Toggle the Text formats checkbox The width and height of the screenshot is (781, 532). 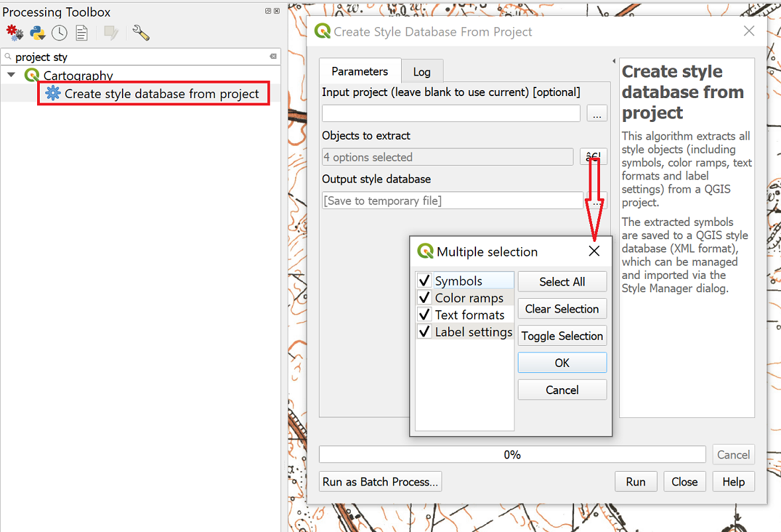(x=425, y=315)
